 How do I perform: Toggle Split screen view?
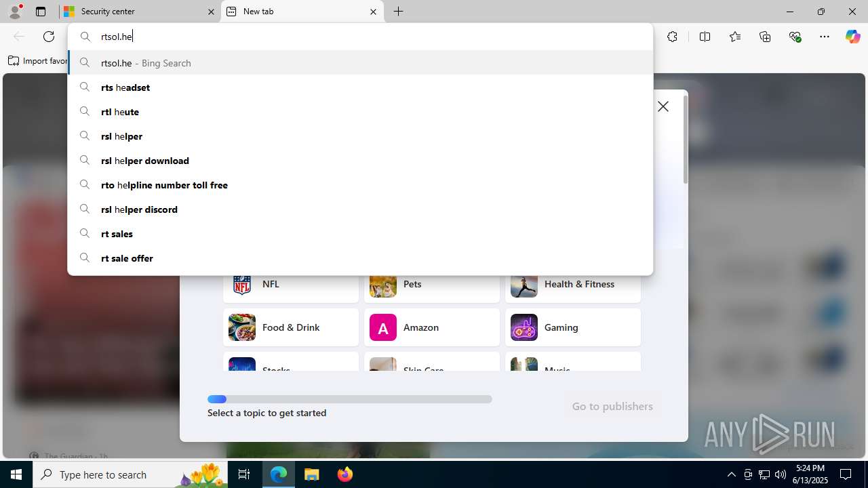point(705,37)
